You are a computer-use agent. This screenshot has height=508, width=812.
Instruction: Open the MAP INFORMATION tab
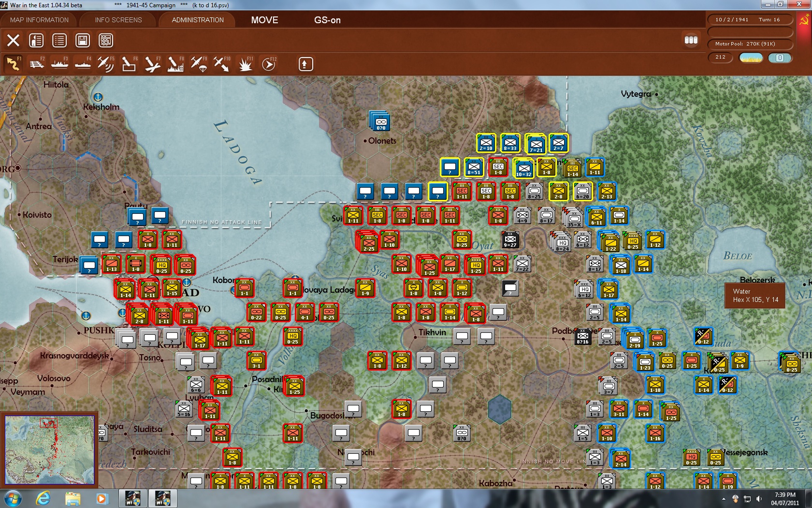coord(39,20)
